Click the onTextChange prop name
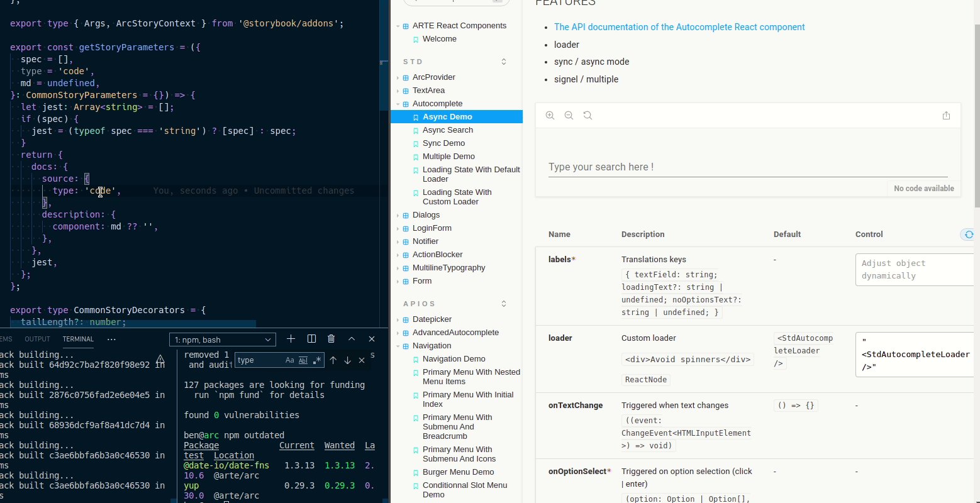The image size is (980, 503). (576, 406)
